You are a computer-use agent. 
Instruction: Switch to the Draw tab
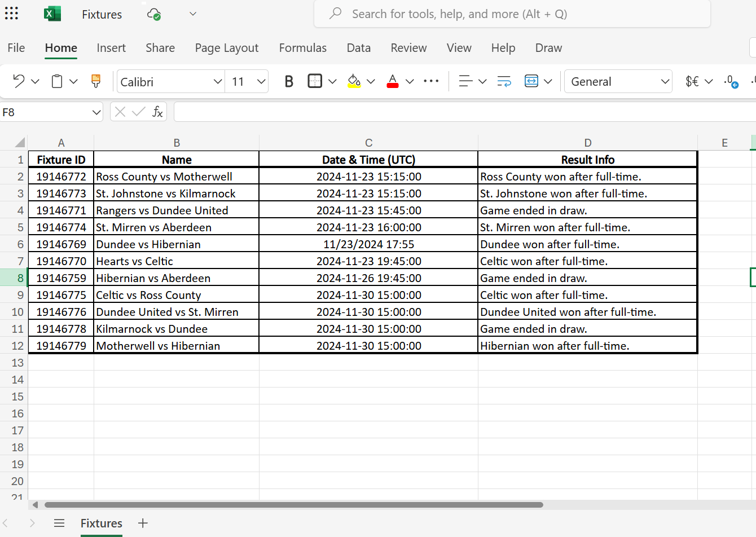(548, 48)
